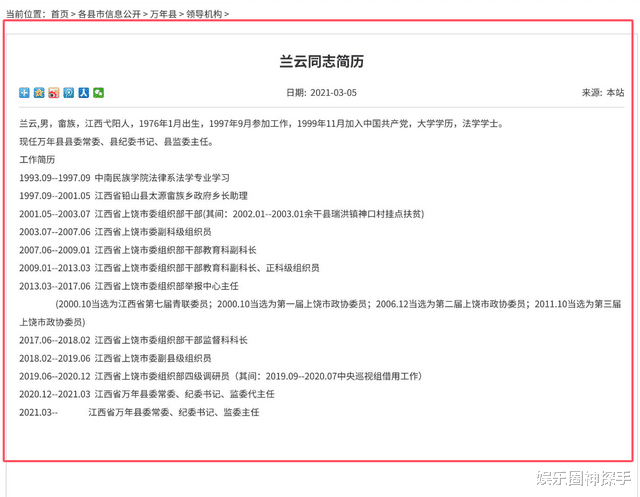The height and width of the screenshot is (497, 640).
Task: Share to Sina Weibo icon
Action: click(x=54, y=93)
